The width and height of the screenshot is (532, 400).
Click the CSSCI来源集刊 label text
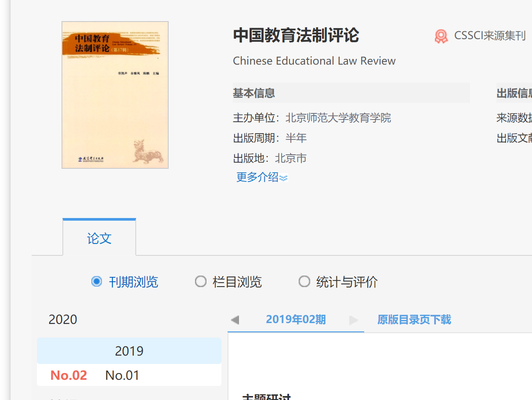490,36
